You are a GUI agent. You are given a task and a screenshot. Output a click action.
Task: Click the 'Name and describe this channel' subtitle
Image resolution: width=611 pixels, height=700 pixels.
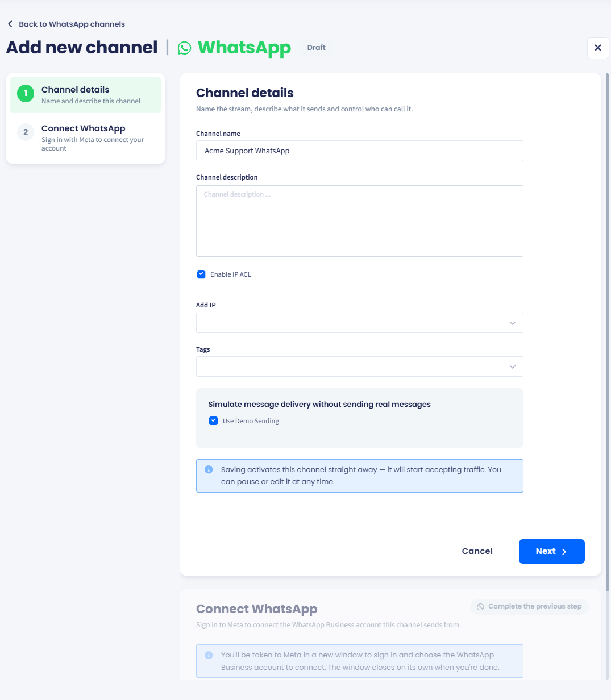click(x=91, y=101)
